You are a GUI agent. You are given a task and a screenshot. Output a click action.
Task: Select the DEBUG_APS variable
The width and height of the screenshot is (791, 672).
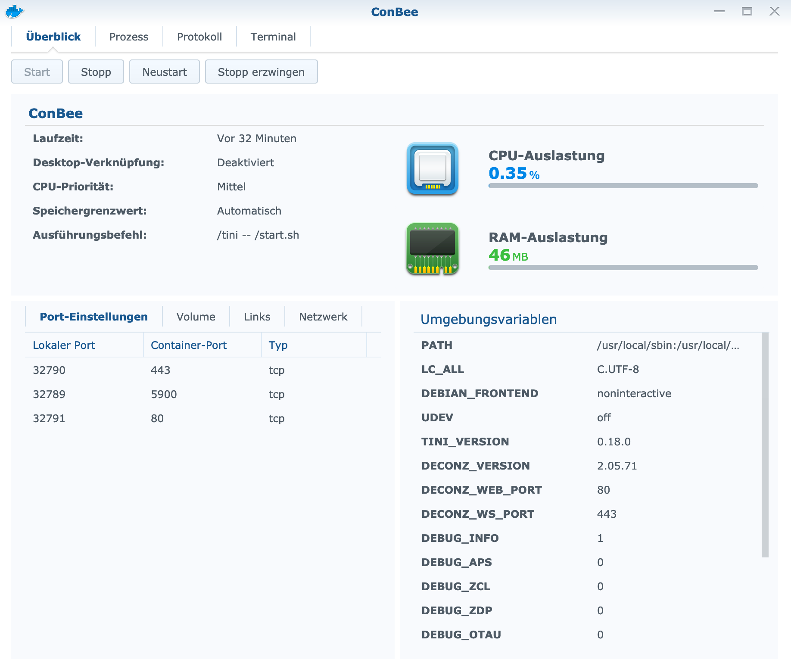588,562
